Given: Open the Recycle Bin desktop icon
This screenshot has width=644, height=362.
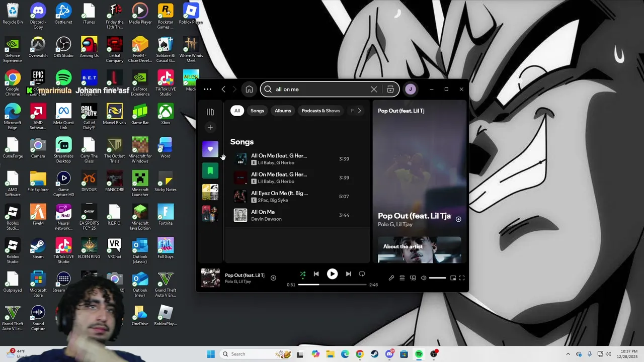Looking at the screenshot, I should pyautogui.click(x=13, y=14).
